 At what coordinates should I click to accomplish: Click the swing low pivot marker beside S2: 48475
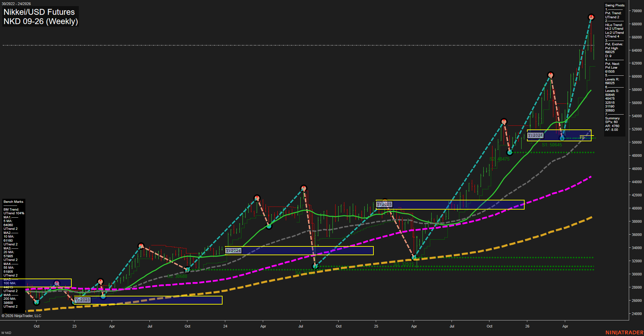(x=510, y=152)
